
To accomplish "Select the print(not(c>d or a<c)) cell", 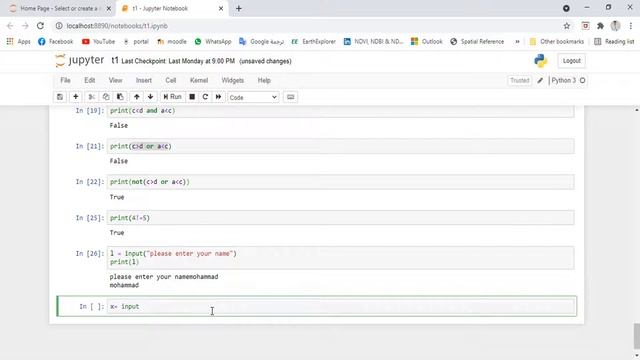I will [340, 182].
